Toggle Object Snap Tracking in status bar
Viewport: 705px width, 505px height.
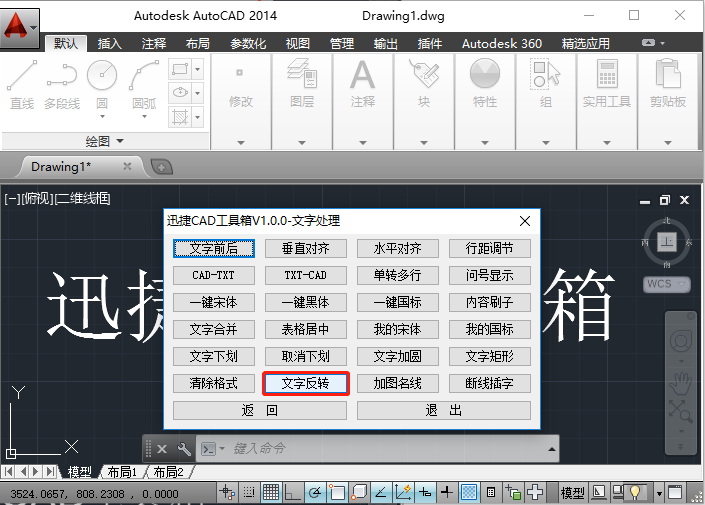pos(381,493)
